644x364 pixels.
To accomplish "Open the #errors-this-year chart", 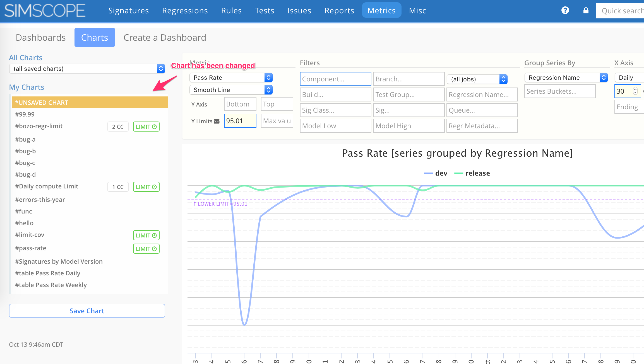I will (40, 200).
